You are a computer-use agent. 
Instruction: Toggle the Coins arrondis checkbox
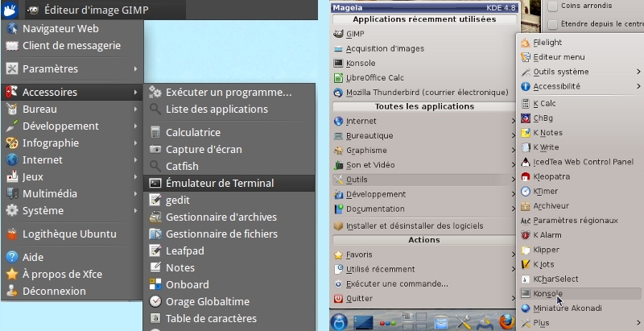click(x=553, y=6)
